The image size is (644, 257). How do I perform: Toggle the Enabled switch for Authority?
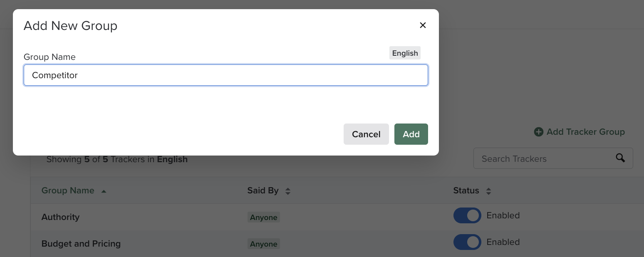coord(467,215)
